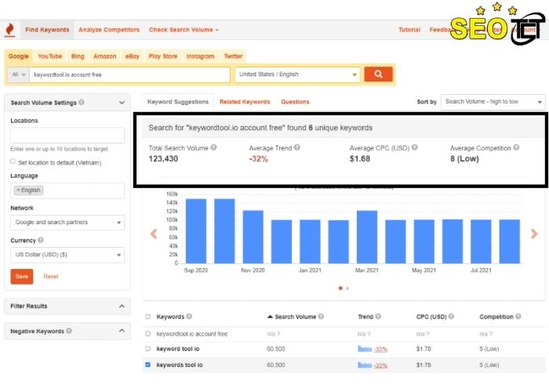Toggle select-all checkbox in Keywords header

147,317
